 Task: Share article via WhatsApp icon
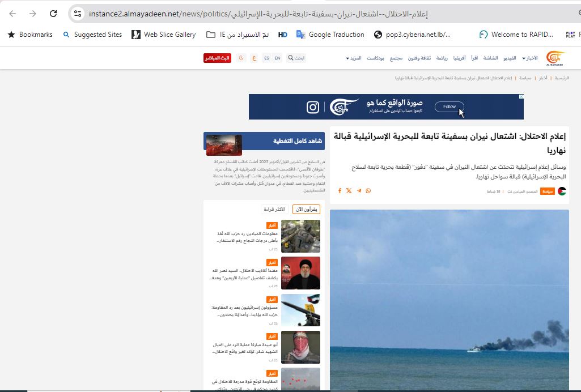point(368,191)
